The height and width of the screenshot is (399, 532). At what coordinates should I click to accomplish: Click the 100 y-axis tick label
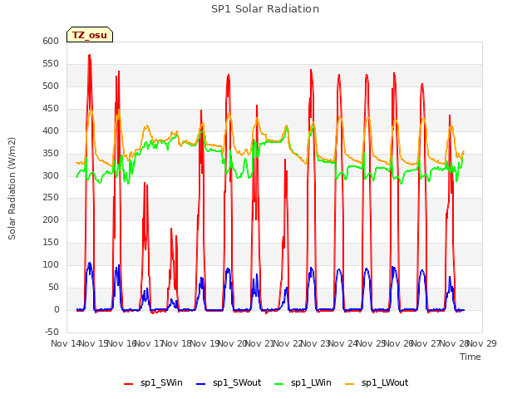[x=51, y=264]
